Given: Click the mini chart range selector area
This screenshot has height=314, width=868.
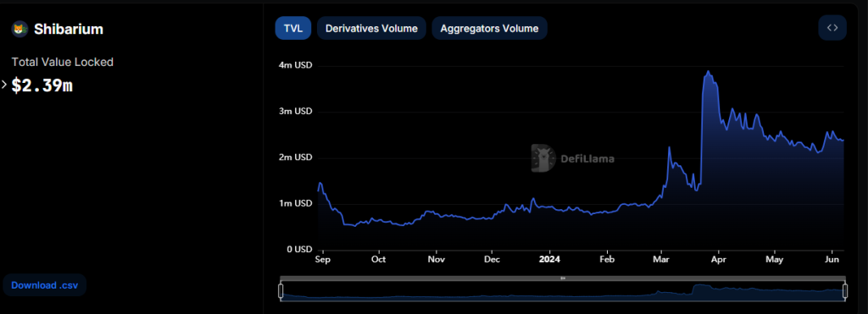Looking at the screenshot, I should pyautogui.click(x=563, y=290).
